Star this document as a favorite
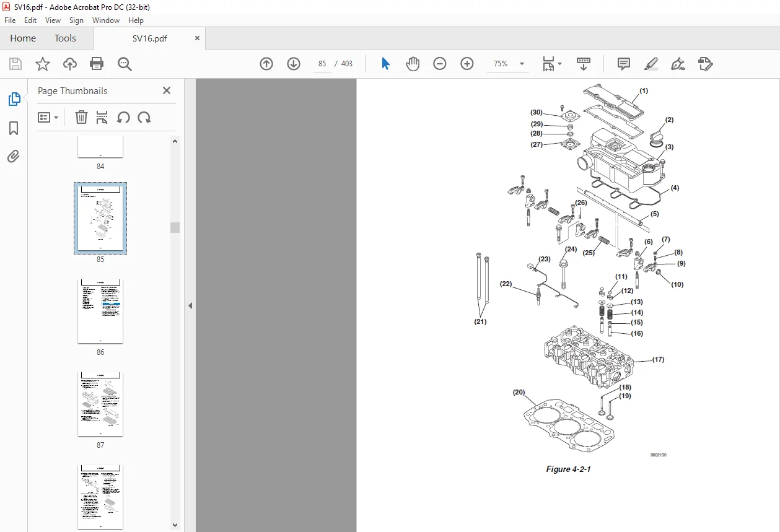Image resolution: width=780 pixels, height=532 pixels. [x=42, y=64]
